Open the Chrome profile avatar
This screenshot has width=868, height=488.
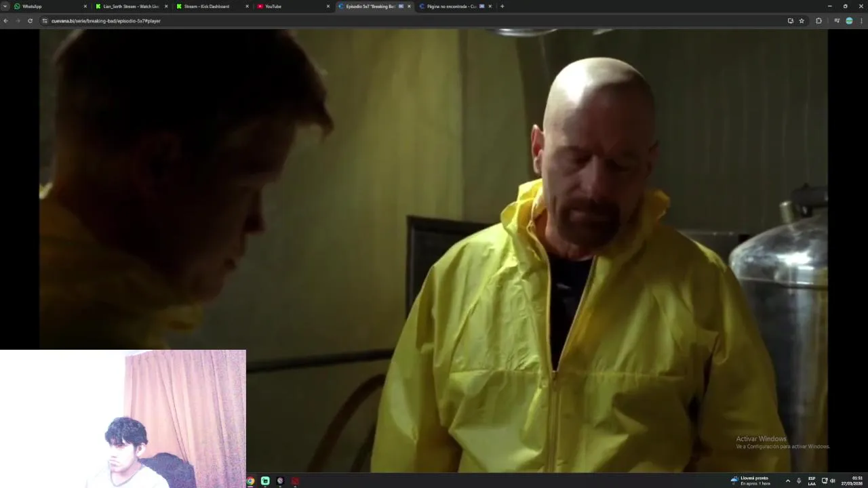point(849,21)
